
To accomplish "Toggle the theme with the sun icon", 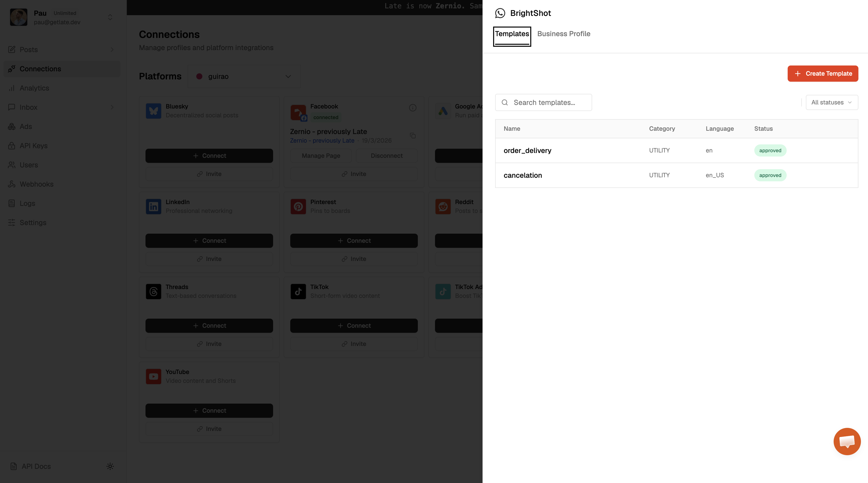I will 110,466.
